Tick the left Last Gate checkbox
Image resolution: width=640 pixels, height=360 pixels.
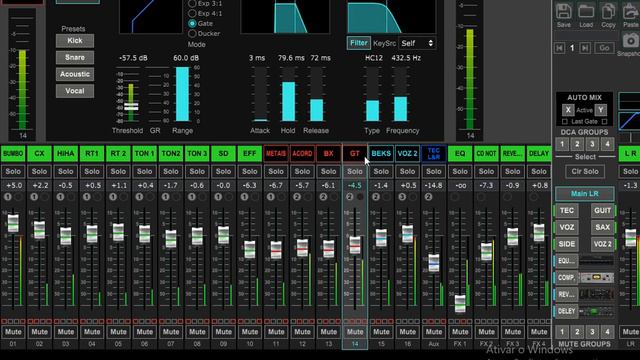point(565,122)
